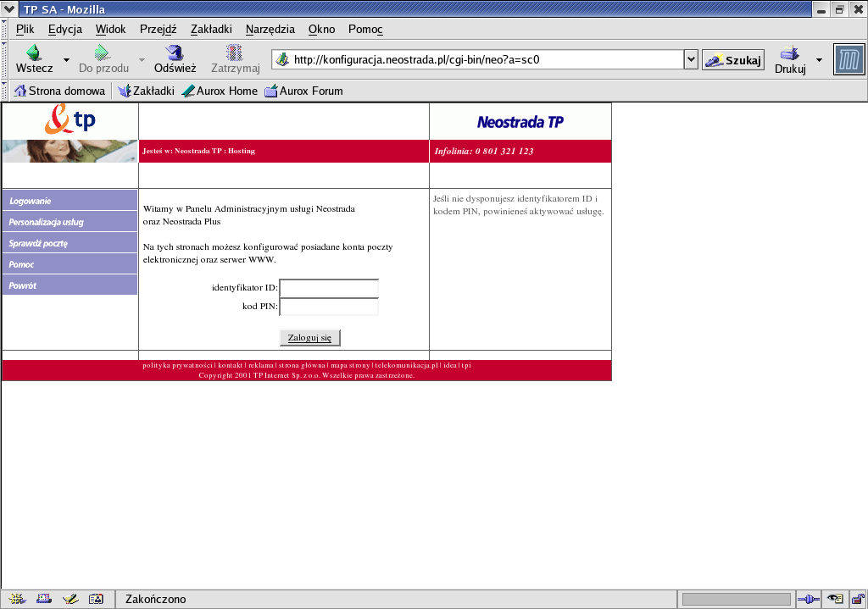Click the page icon in the address bar
Image resolution: width=868 pixels, height=609 pixels.
tap(282, 59)
